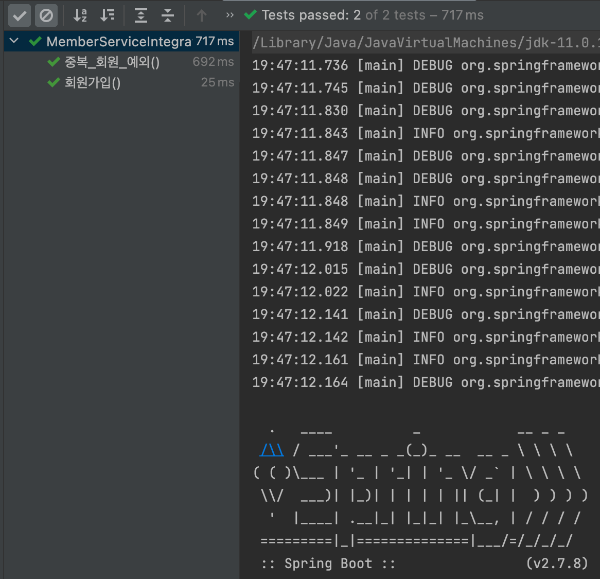Go to previous failed test arrow
This screenshot has width=600, height=579.
tap(202, 16)
